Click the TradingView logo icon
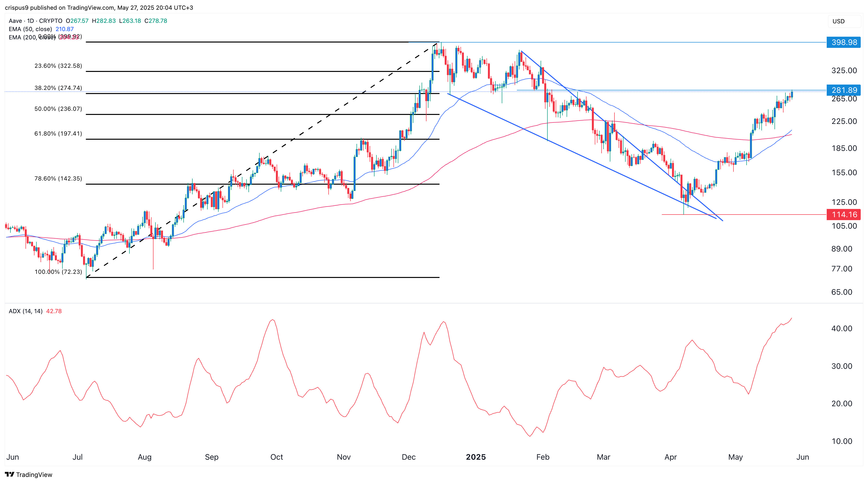This screenshot has width=868, height=483. pyautogui.click(x=9, y=474)
